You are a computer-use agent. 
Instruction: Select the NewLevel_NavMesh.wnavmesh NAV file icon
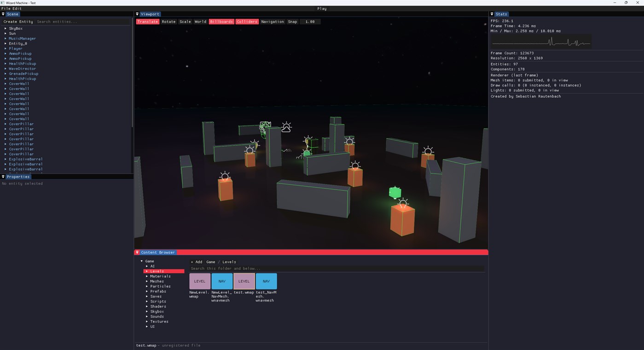[222, 281]
